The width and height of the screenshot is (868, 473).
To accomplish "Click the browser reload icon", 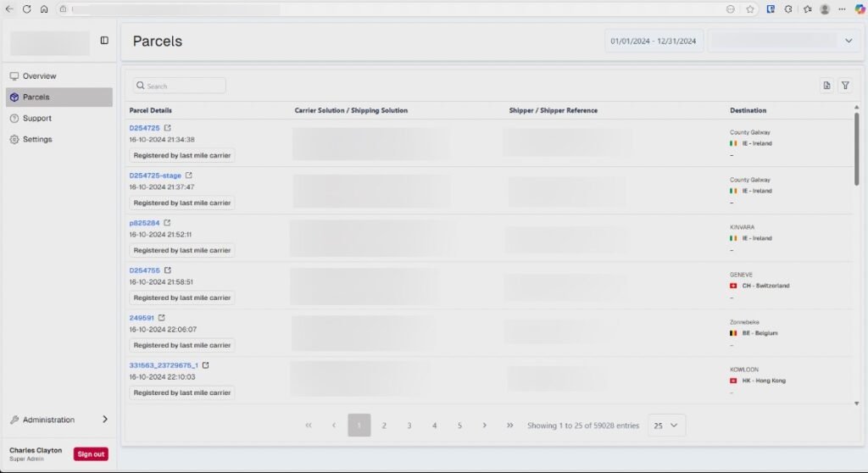I will click(27, 8).
